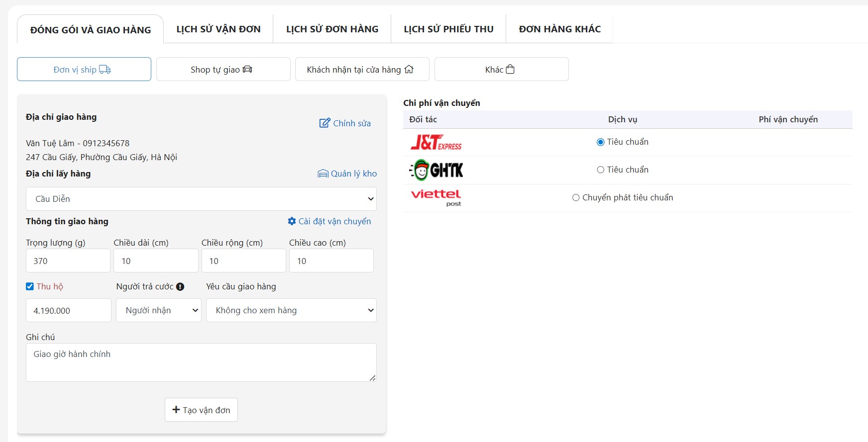Open the Lịch sử phiếu thu tab

coord(448,29)
